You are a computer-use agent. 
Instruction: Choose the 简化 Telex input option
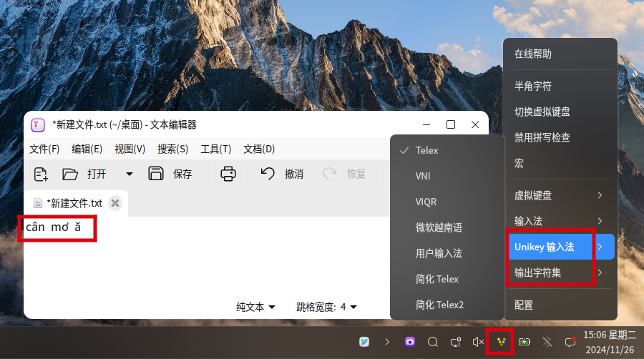tap(437, 279)
